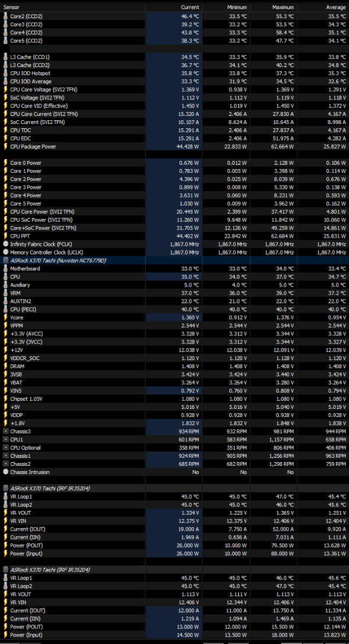Click the CPU IOD Average temperature icon
The width and height of the screenshot is (349, 644).
pos(6,81)
